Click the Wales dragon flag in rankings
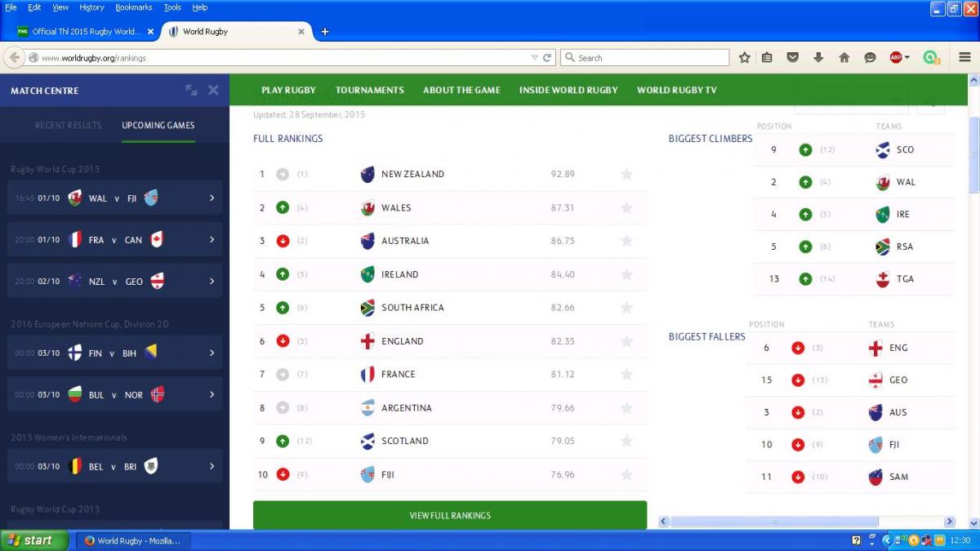 [367, 207]
